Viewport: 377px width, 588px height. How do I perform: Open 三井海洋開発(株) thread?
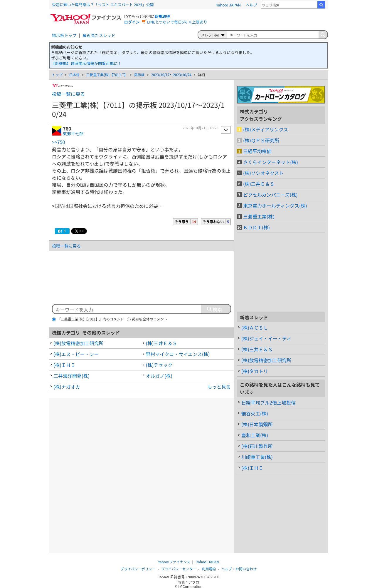[71, 376]
